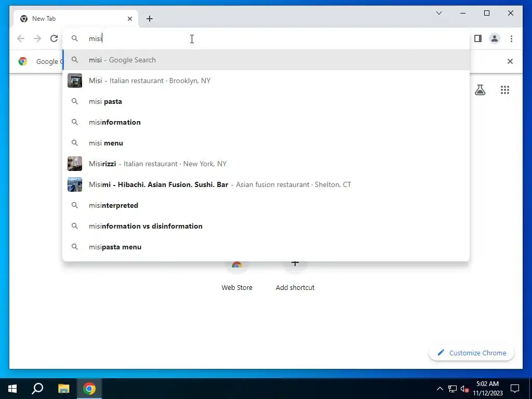Click the Misi restaurant thumbnail image
The height and width of the screenshot is (399, 532).
[75, 81]
